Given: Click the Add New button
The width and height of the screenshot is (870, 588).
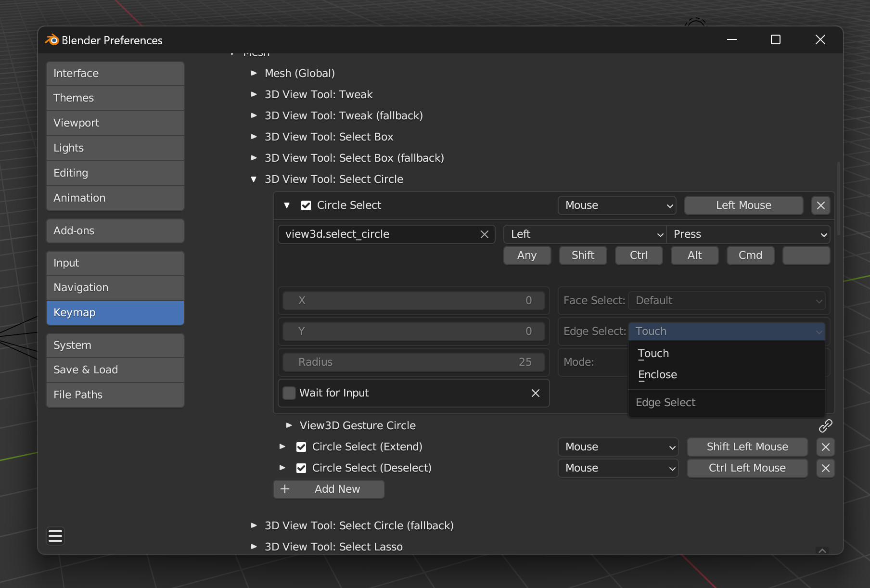Looking at the screenshot, I should pos(329,489).
